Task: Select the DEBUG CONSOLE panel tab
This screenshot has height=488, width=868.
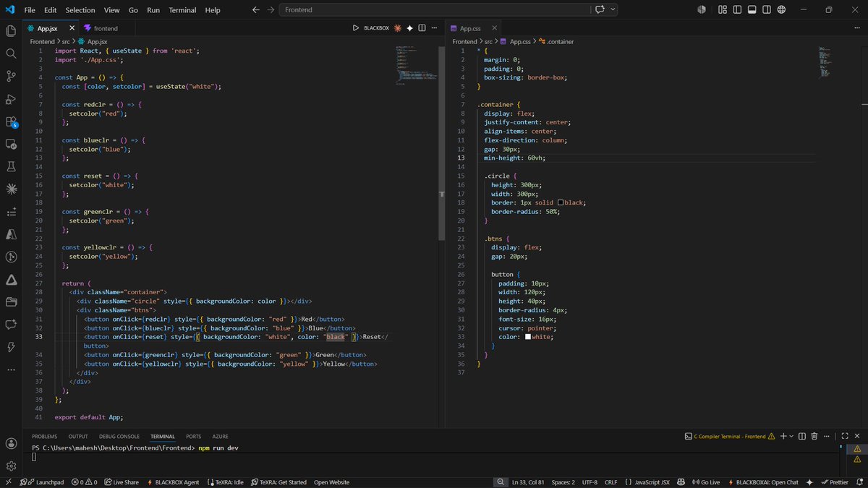Action: pos(119,437)
